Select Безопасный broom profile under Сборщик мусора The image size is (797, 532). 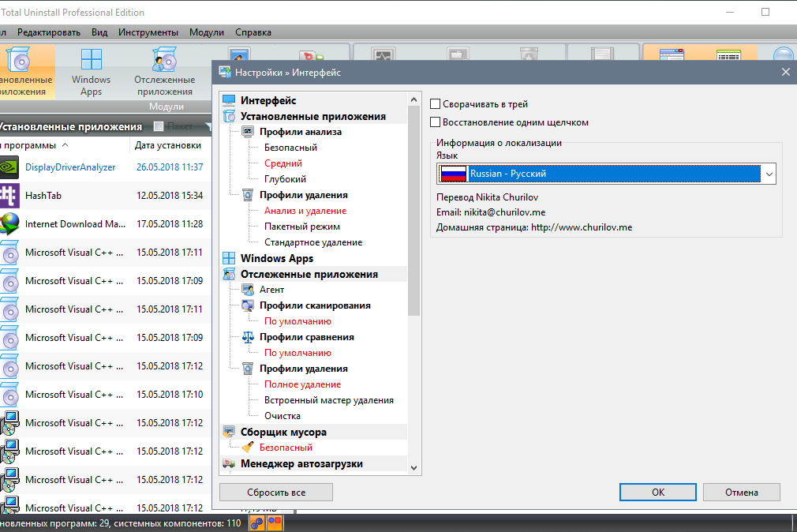[286, 447]
